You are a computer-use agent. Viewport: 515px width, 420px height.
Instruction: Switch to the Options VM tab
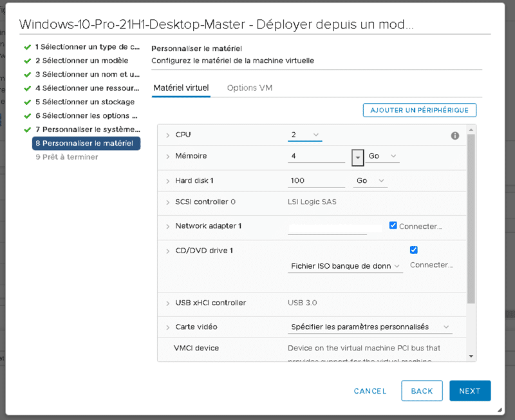coord(250,88)
